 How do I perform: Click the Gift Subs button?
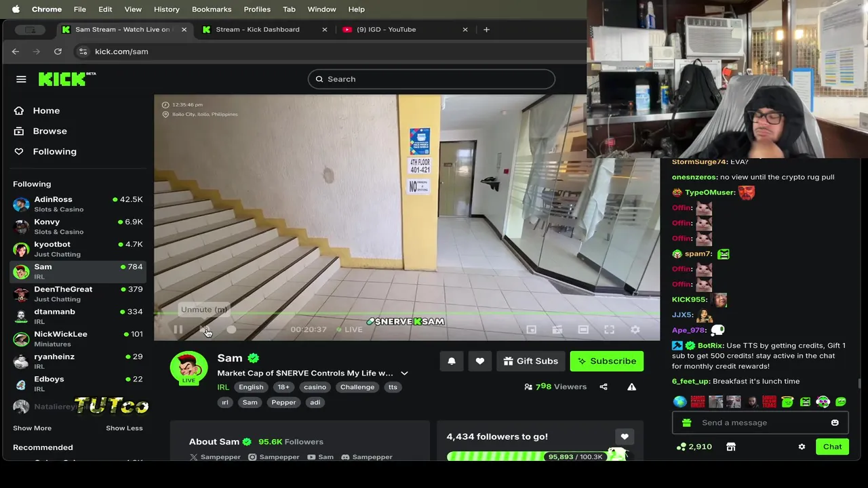531,361
